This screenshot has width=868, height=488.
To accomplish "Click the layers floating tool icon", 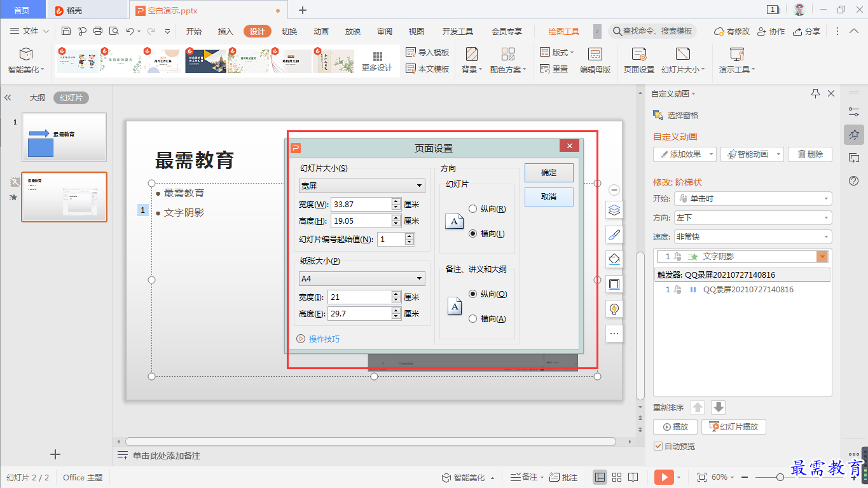I will point(614,210).
